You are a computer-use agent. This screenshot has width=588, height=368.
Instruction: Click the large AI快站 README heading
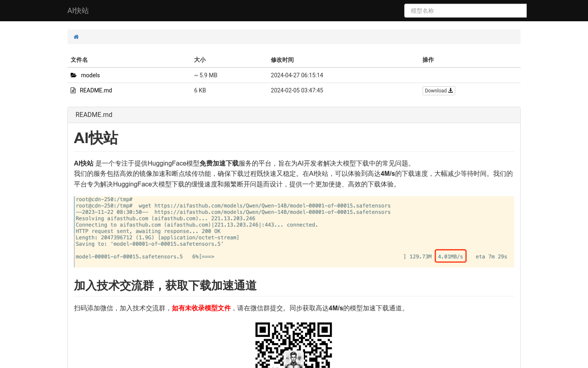[x=96, y=138]
